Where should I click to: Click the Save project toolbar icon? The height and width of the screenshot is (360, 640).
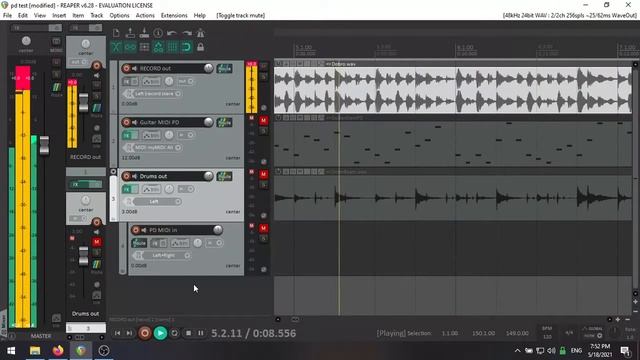(x=144, y=33)
